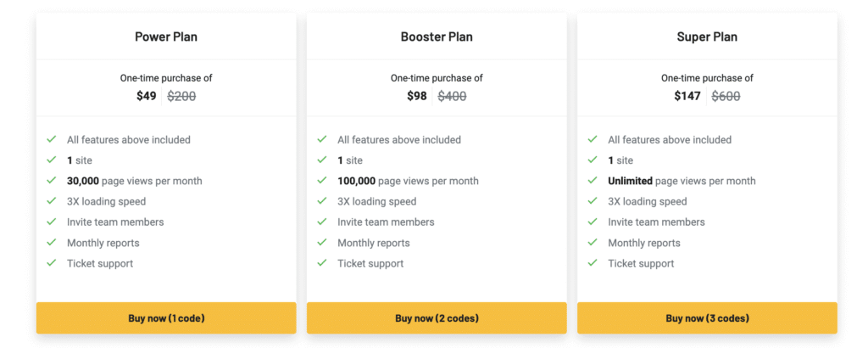
Task: Click the crossed-out $400 price
Action: [x=452, y=96]
